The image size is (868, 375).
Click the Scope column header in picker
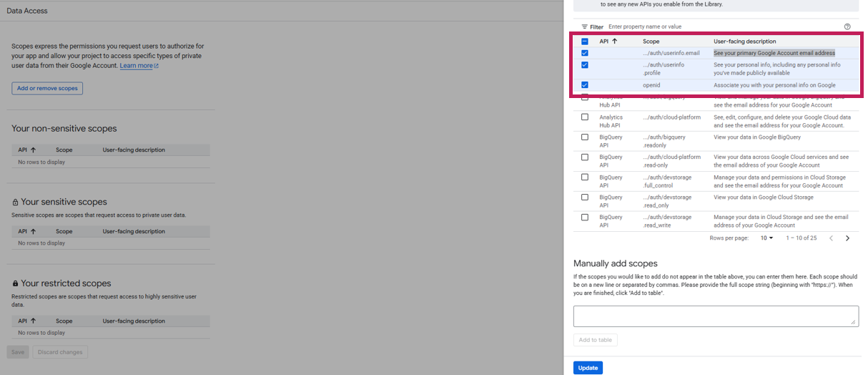click(x=651, y=42)
